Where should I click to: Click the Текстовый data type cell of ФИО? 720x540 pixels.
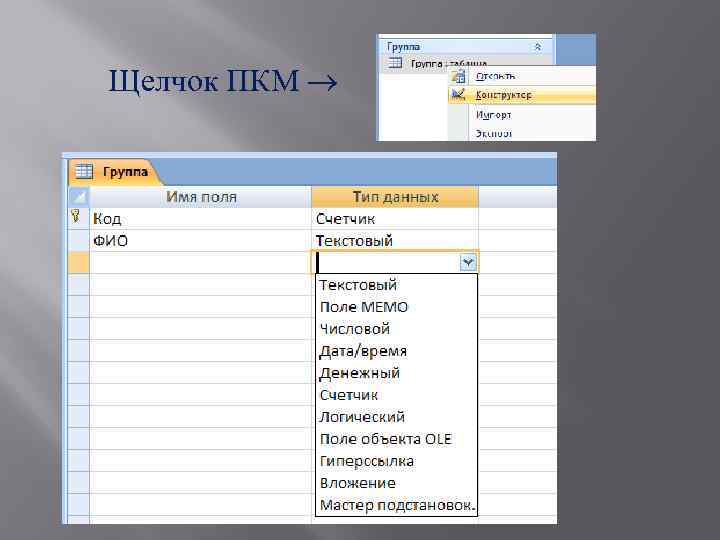coord(395,241)
